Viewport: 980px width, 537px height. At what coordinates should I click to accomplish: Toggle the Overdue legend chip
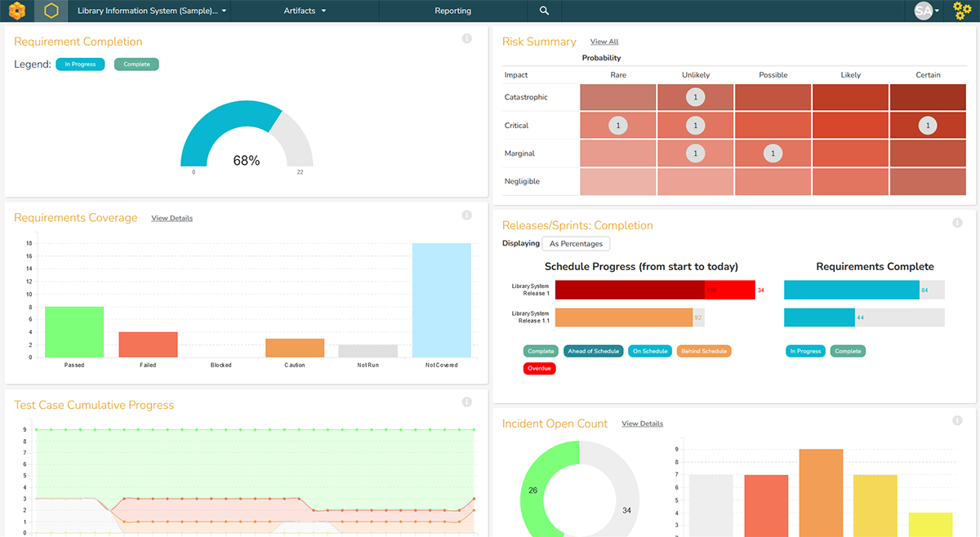point(539,369)
